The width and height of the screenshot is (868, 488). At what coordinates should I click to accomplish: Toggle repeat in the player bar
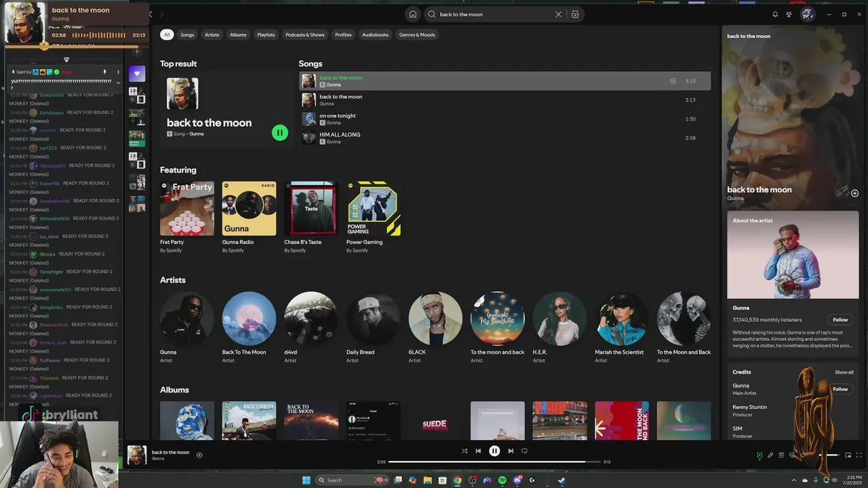click(524, 451)
